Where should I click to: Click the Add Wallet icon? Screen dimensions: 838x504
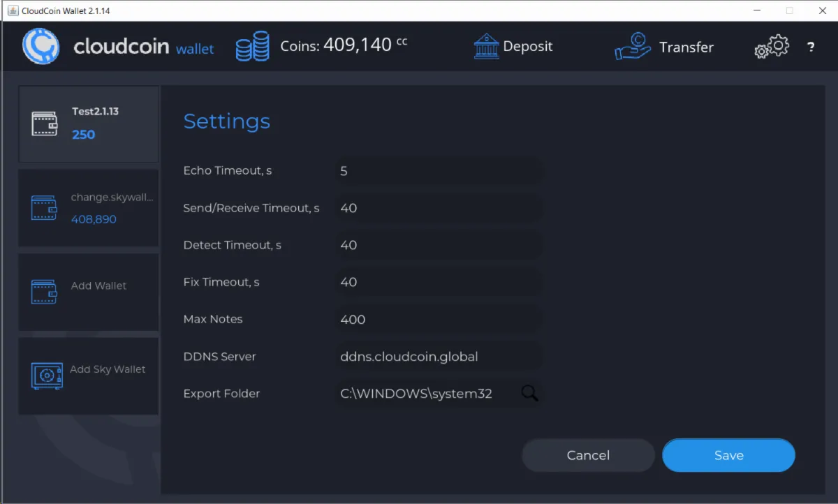pos(45,291)
